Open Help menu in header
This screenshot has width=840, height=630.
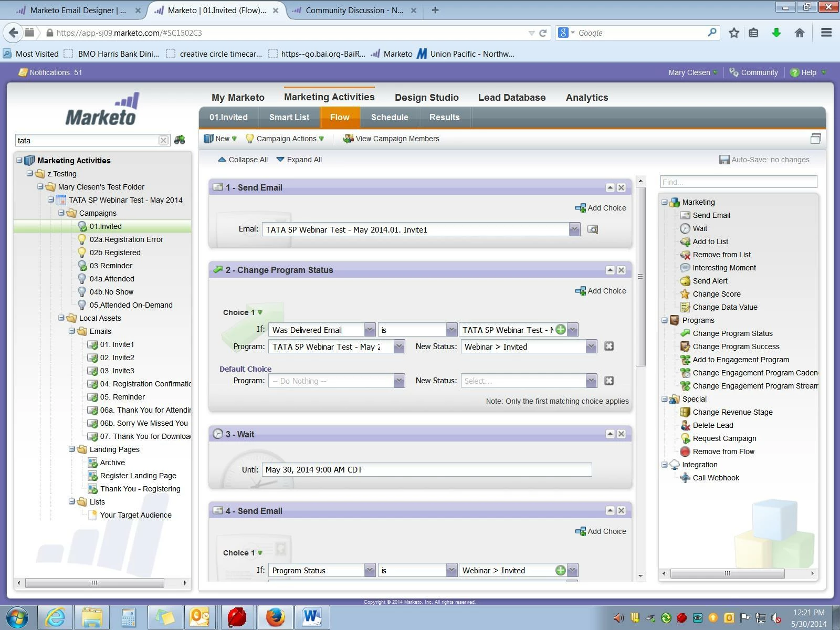pos(808,72)
